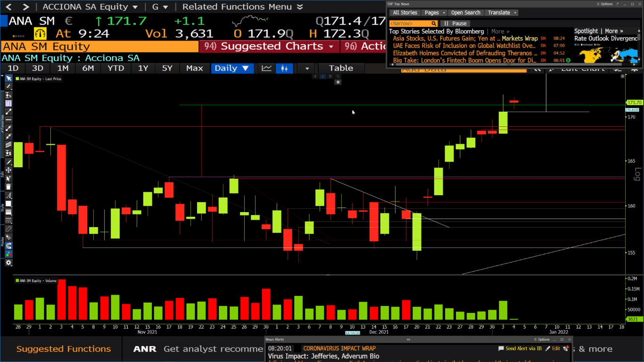The width and height of the screenshot is (644, 362).
Task: Click More next to Spotlight heading
Action: (614, 31)
